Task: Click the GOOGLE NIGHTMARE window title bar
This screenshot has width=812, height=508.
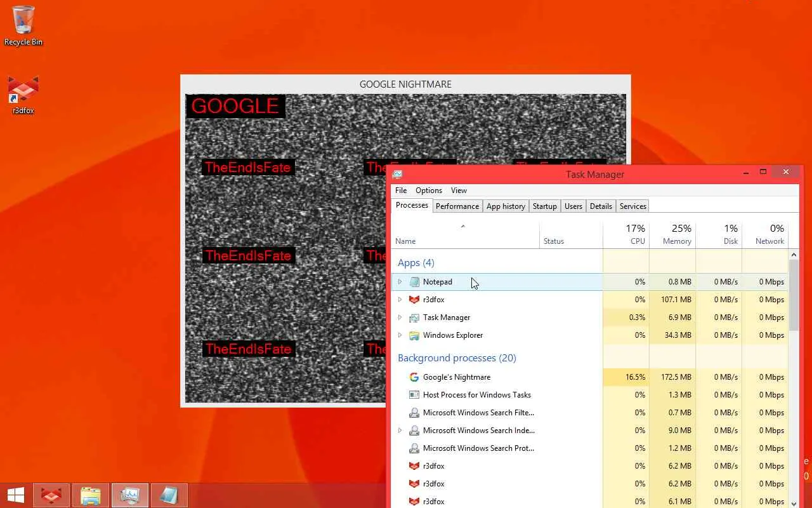Action: click(405, 84)
